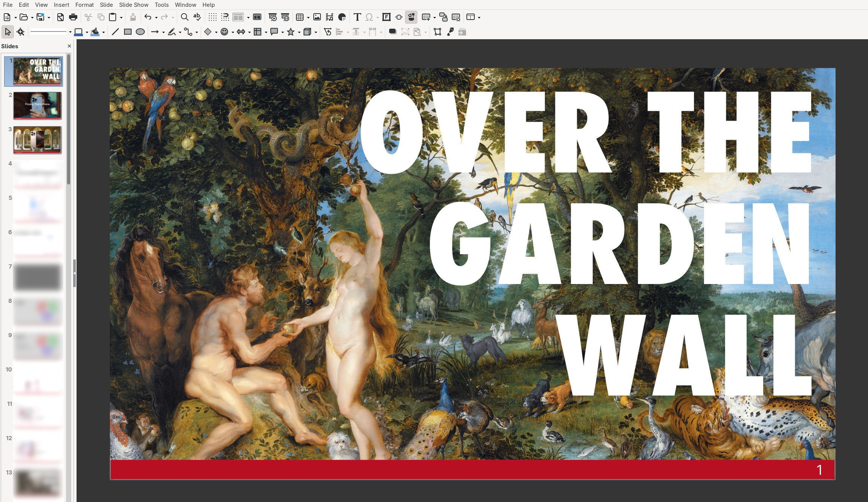
Task: Open the Format menu
Action: click(x=84, y=5)
